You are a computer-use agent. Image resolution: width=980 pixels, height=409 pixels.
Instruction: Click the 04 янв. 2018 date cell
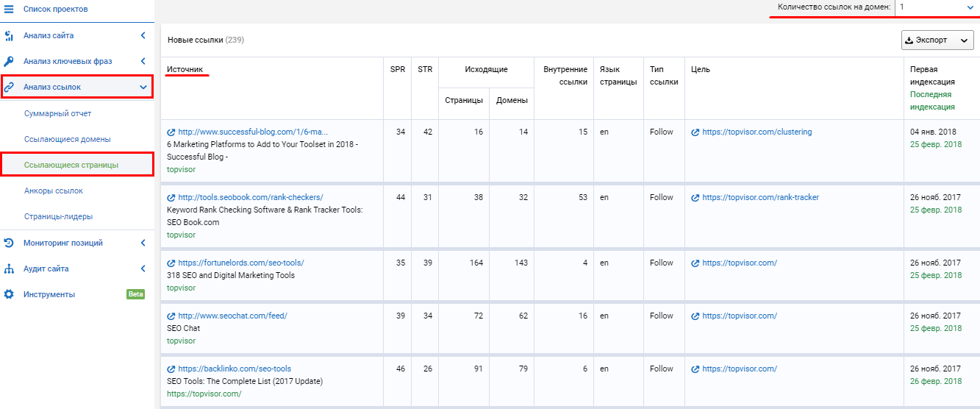(x=934, y=132)
